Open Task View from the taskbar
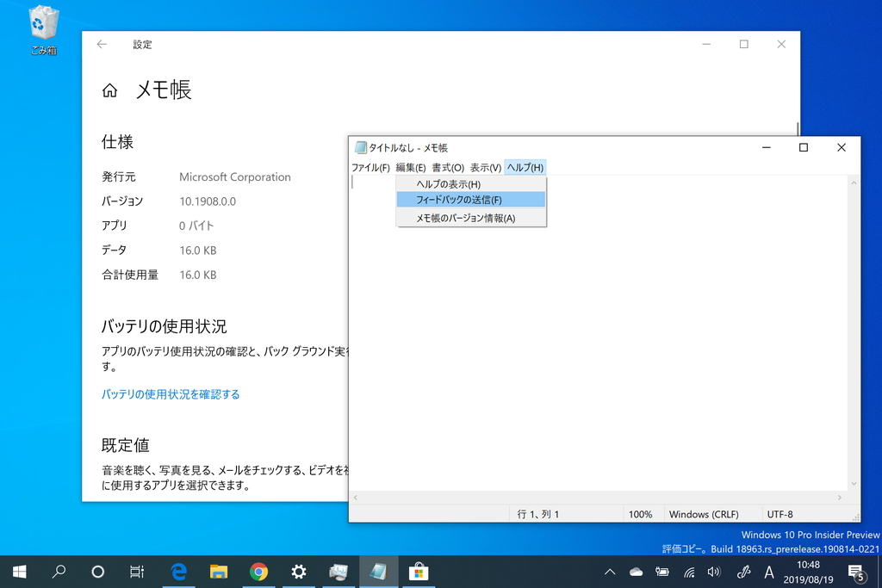The width and height of the screenshot is (882, 588). [137, 572]
